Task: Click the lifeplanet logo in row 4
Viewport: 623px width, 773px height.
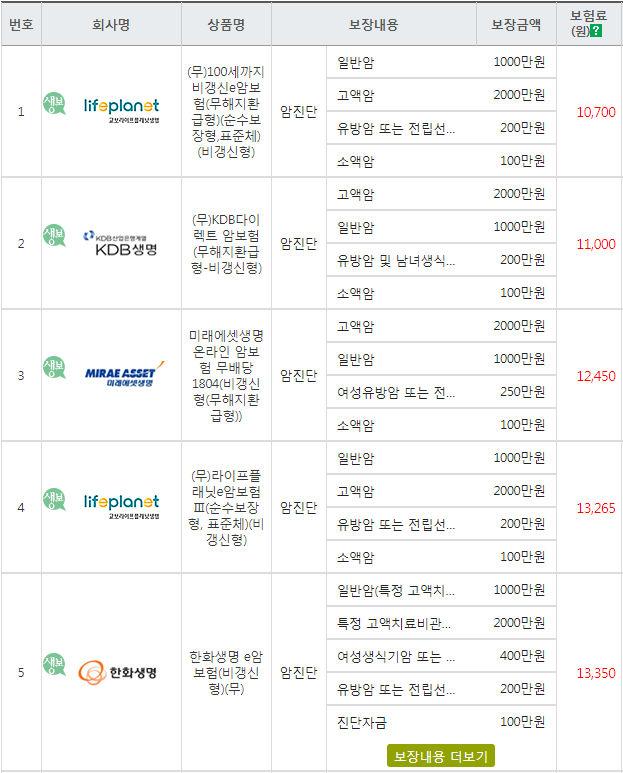Action: coord(121,506)
